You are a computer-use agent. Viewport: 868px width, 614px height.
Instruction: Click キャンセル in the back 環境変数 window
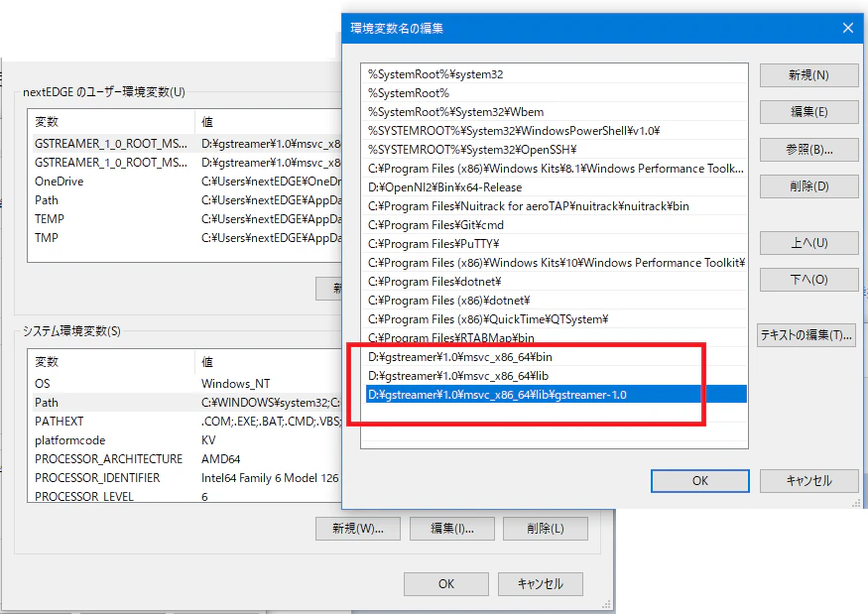[541, 584]
